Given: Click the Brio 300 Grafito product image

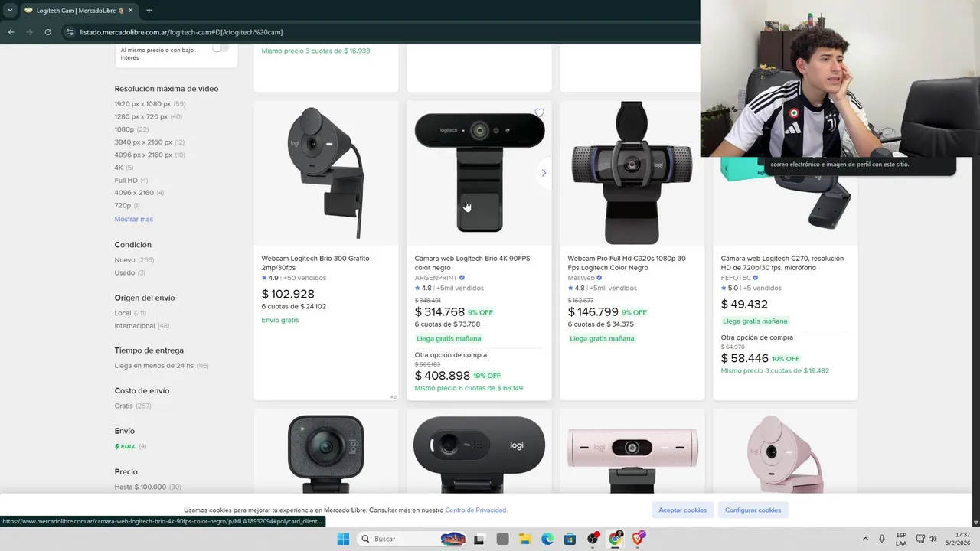Looking at the screenshot, I should 326,173.
